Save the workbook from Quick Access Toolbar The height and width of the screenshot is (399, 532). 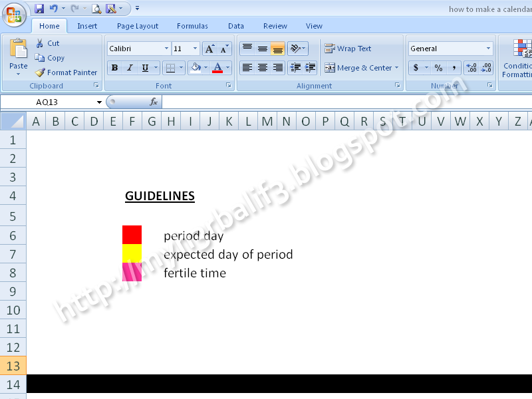(x=39, y=9)
